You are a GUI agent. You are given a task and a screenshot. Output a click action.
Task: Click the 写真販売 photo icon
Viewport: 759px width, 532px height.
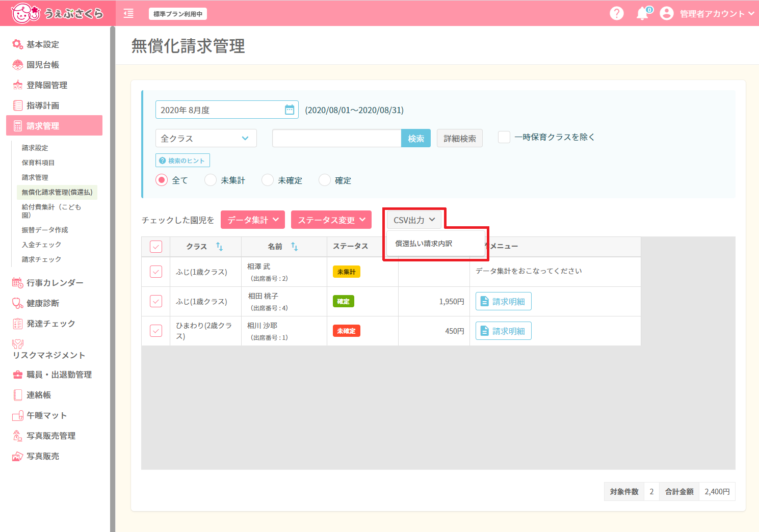point(18,456)
